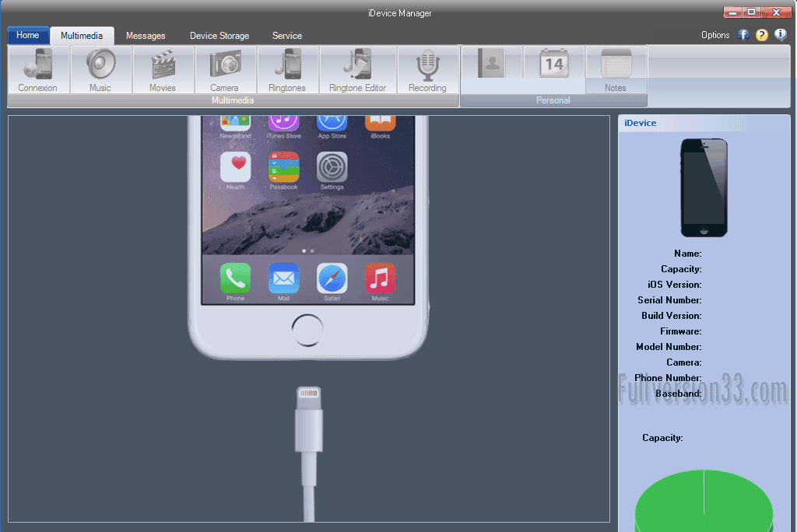
Task: Click the Serial Number label
Action: coord(669,300)
